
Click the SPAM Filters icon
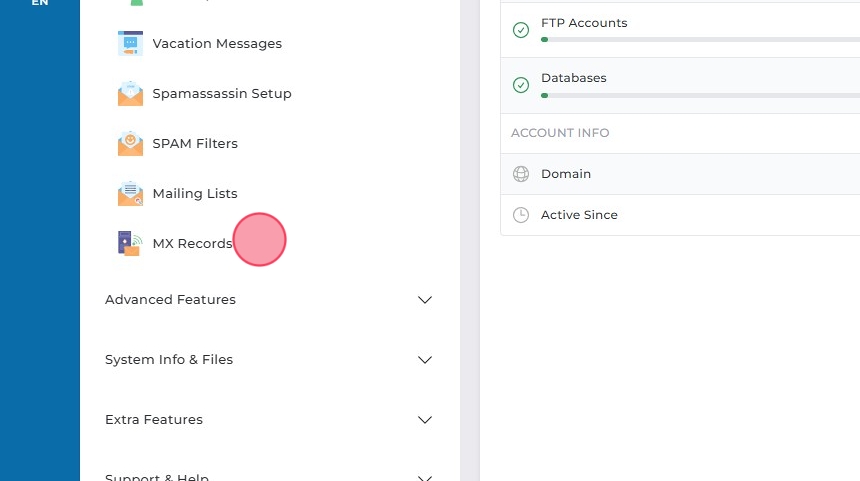point(130,144)
